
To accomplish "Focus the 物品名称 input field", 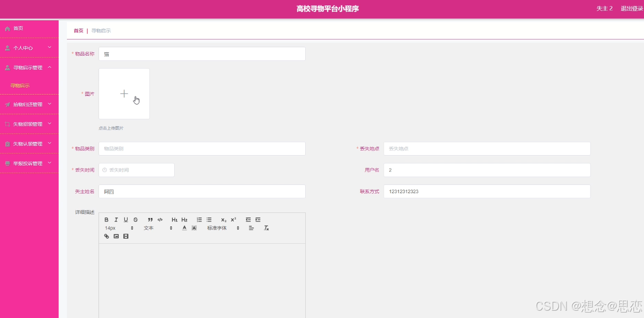I will (x=202, y=54).
